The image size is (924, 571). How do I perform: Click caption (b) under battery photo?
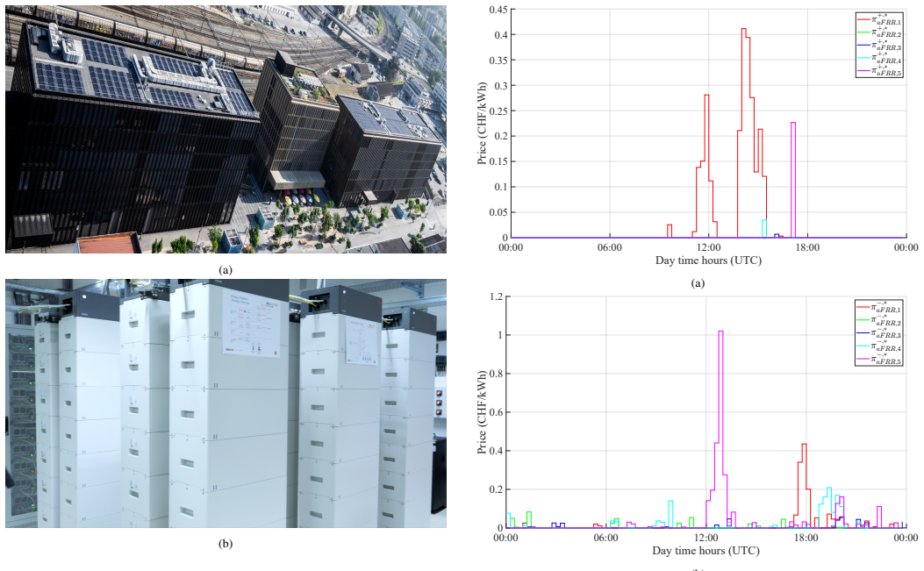pyautogui.click(x=226, y=544)
